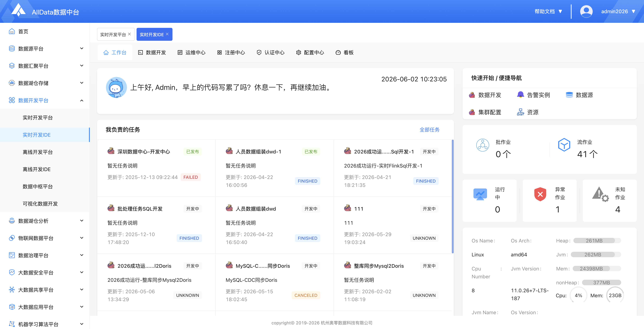Click the 数据治理平台 checklist icon
This screenshot has height=329, width=644.
click(12, 255)
